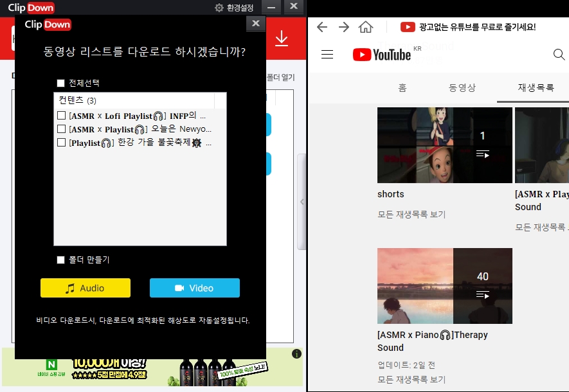Go forward in the YouTube browser
The image size is (569, 392).
(343, 27)
